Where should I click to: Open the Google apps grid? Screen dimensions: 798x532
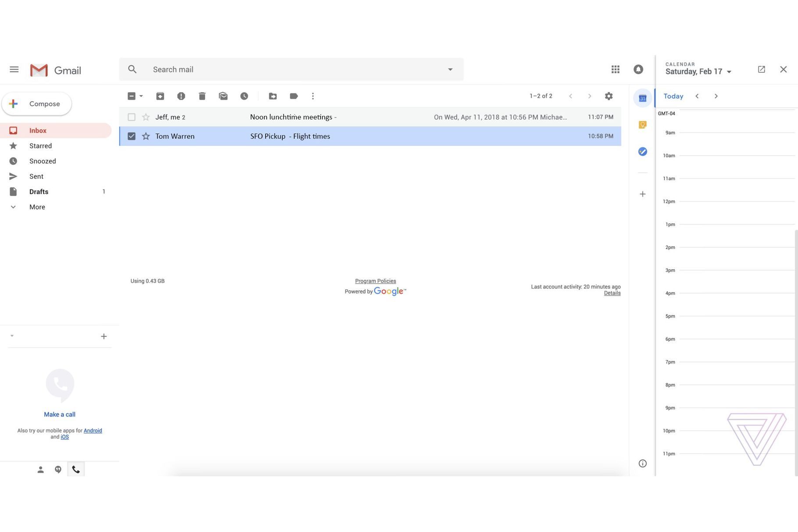tap(615, 69)
